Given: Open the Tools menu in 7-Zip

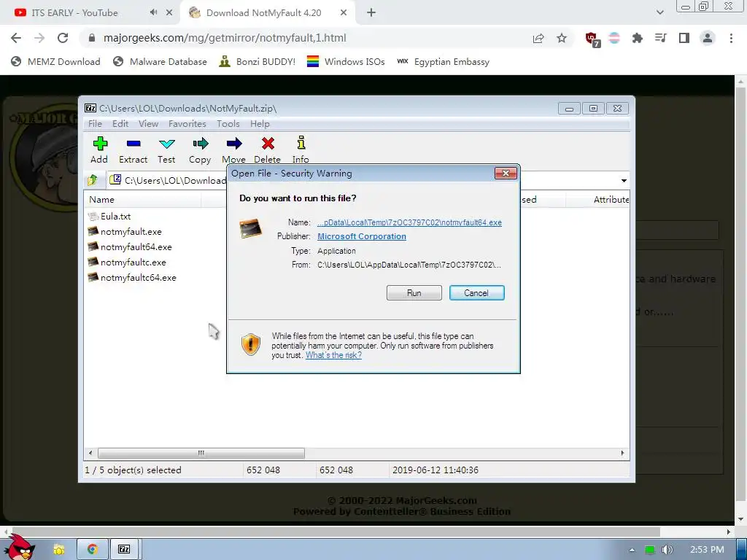Looking at the screenshot, I should pyautogui.click(x=228, y=124).
